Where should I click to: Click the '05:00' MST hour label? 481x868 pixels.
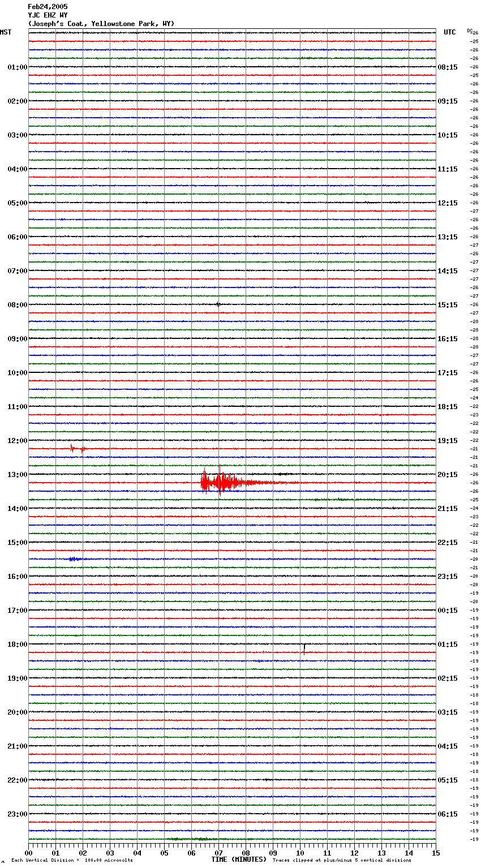tap(18, 203)
